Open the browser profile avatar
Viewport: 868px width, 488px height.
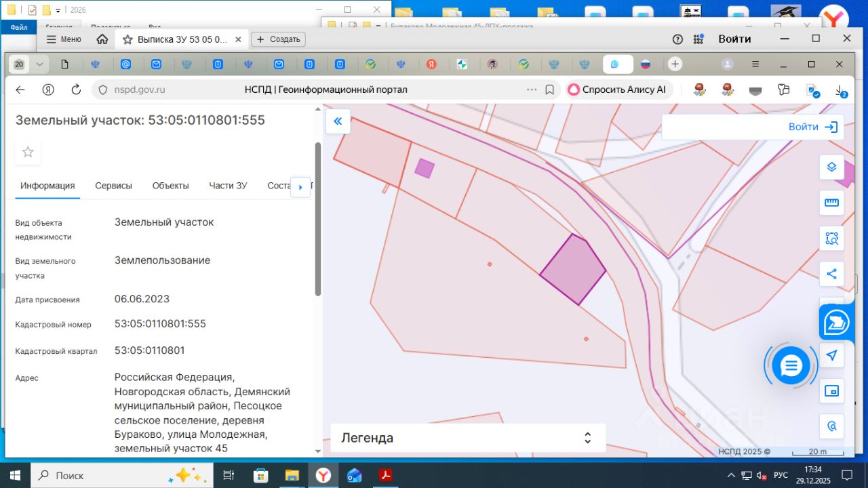coord(728,64)
